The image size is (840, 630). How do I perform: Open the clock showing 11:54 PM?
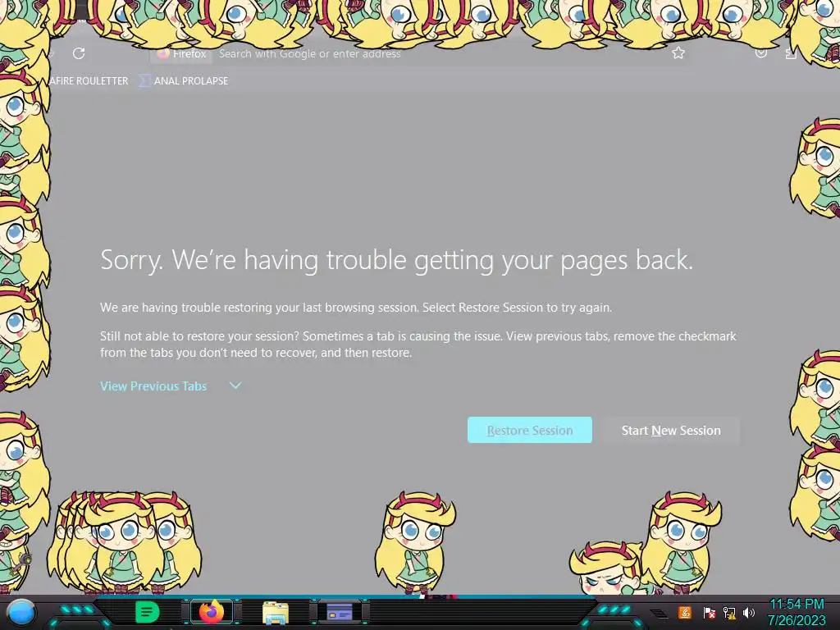click(797, 612)
